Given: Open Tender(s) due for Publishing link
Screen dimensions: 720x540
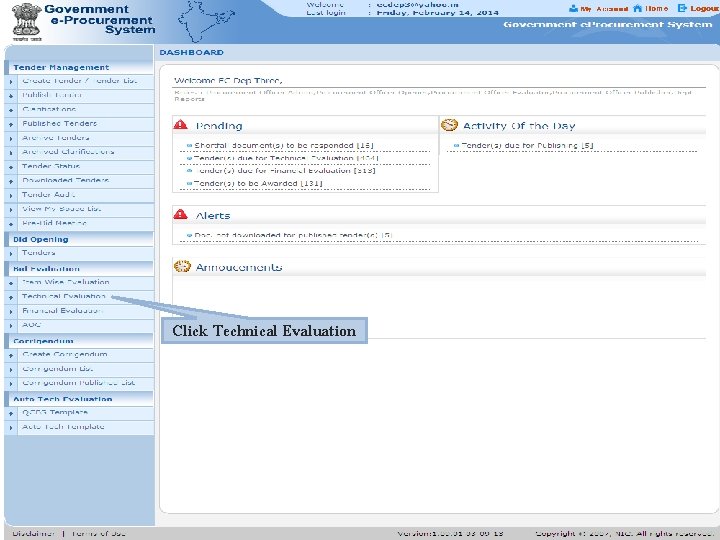Looking at the screenshot, I should (527, 145).
